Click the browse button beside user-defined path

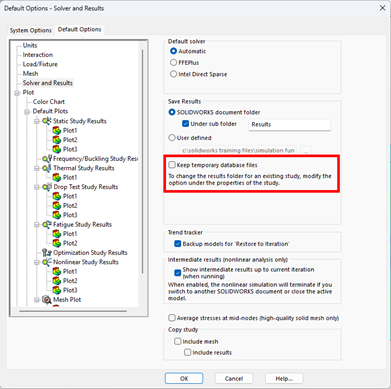click(x=305, y=150)
